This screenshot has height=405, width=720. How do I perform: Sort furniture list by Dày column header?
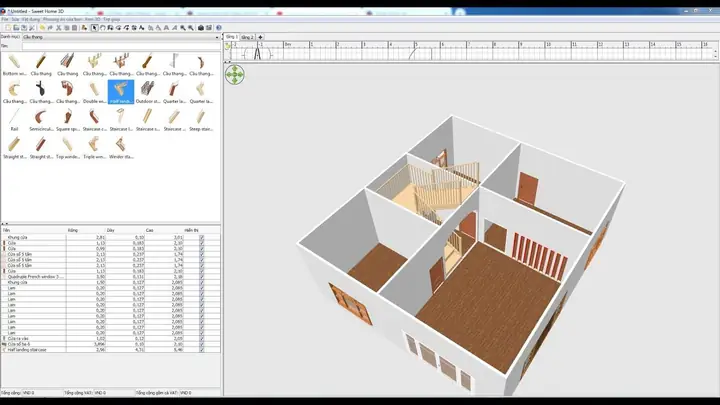click(125, 230)
